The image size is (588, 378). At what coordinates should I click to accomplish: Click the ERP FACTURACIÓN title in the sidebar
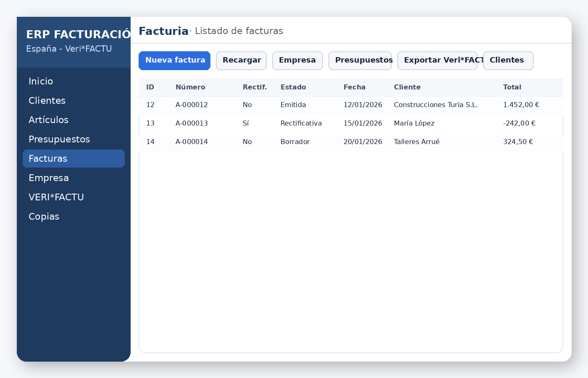[78, 34]
